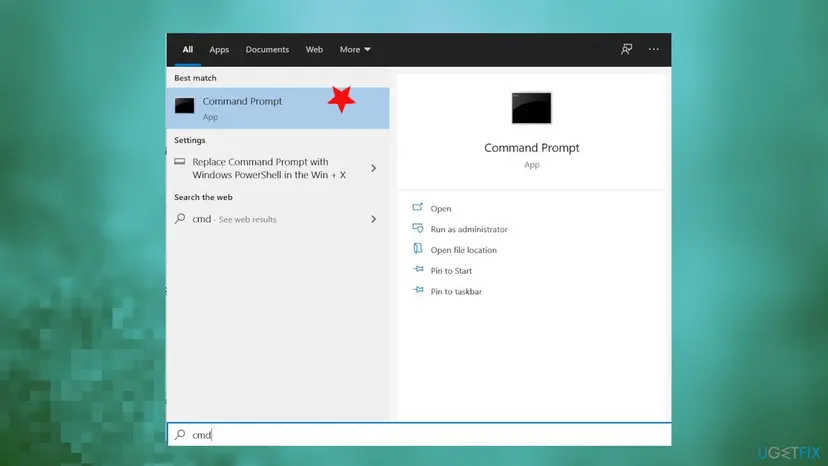Click the Settings section heading
The image size is (828, 466).
[x=190, y=140]
